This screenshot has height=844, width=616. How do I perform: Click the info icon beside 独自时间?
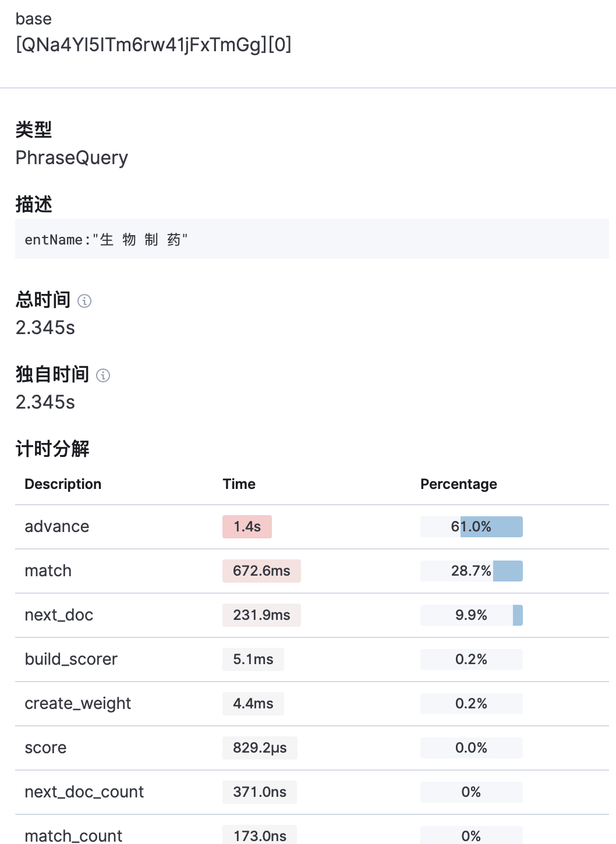(103, 375)
